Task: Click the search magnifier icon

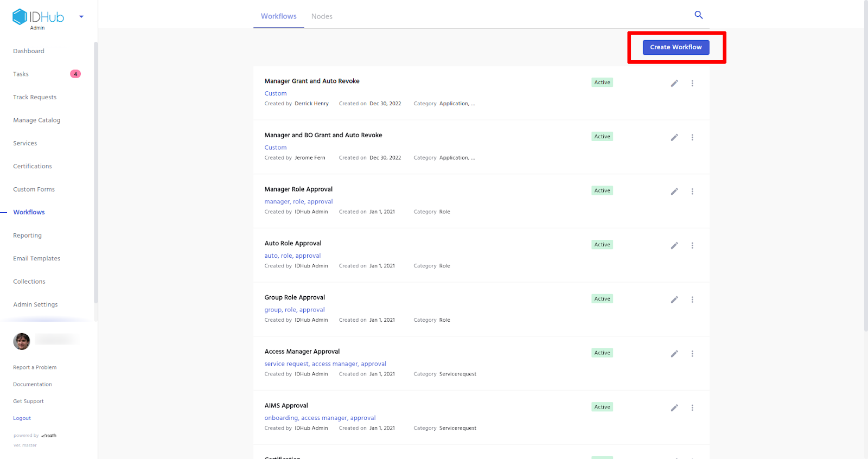Action: (x=699, y=15)
